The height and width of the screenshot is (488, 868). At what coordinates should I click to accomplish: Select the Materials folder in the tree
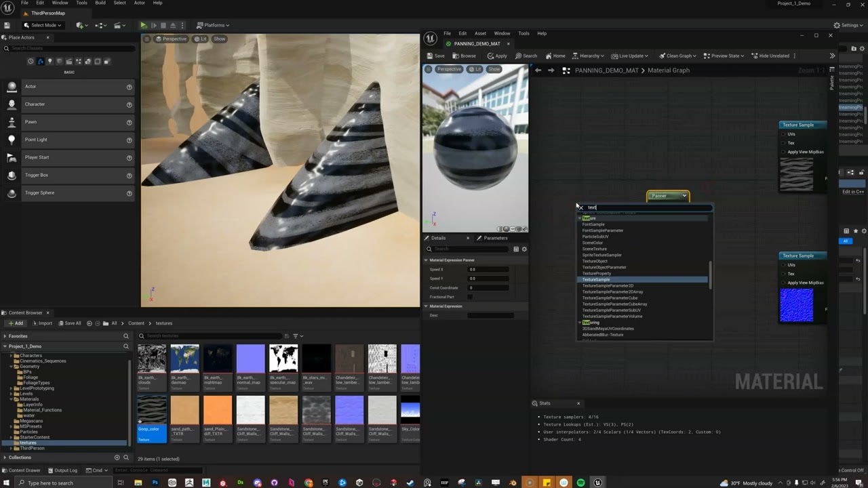click(29, 399)
